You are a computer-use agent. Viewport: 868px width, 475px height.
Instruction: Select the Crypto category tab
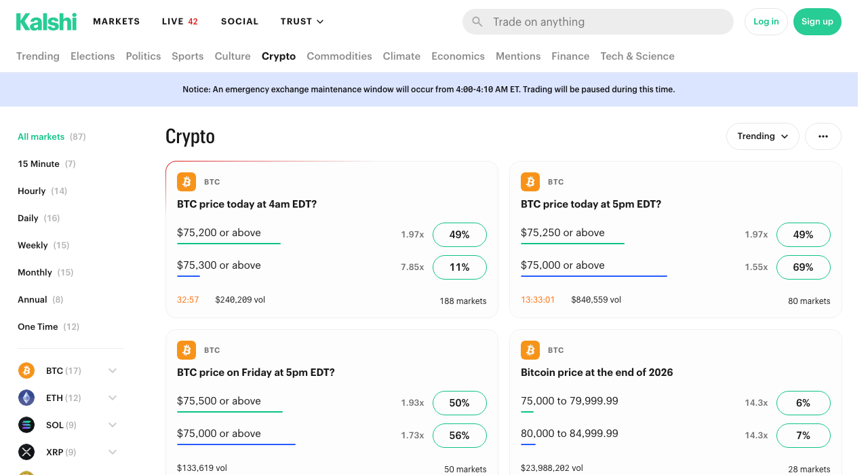[x=279, y=56]
